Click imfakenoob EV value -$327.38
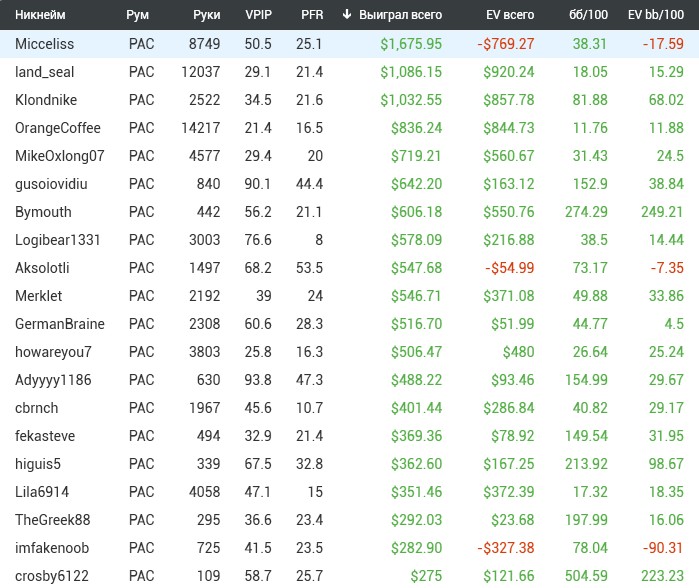Image resolution: width=699 pixels, height=588 pixels. pyautogui.click(x=506, y=548)
